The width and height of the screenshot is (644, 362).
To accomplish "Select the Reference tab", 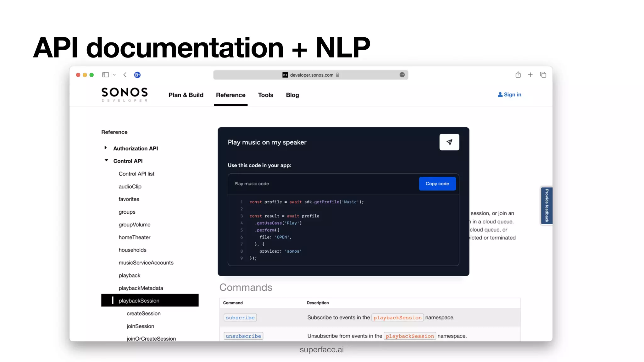I will 230,95.
